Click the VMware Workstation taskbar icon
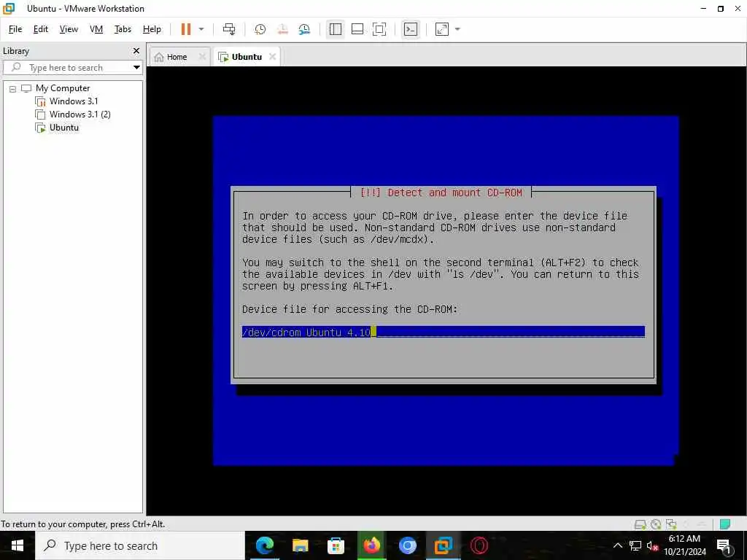 [x=443, y=545]
